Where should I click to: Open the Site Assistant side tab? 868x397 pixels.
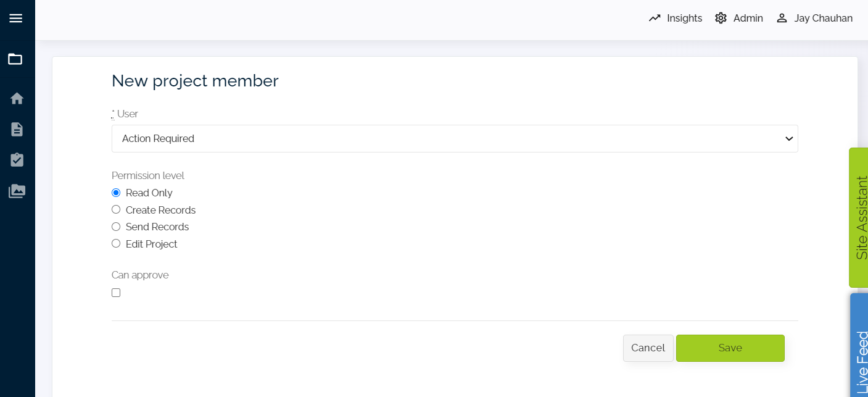tap(860, 217)
